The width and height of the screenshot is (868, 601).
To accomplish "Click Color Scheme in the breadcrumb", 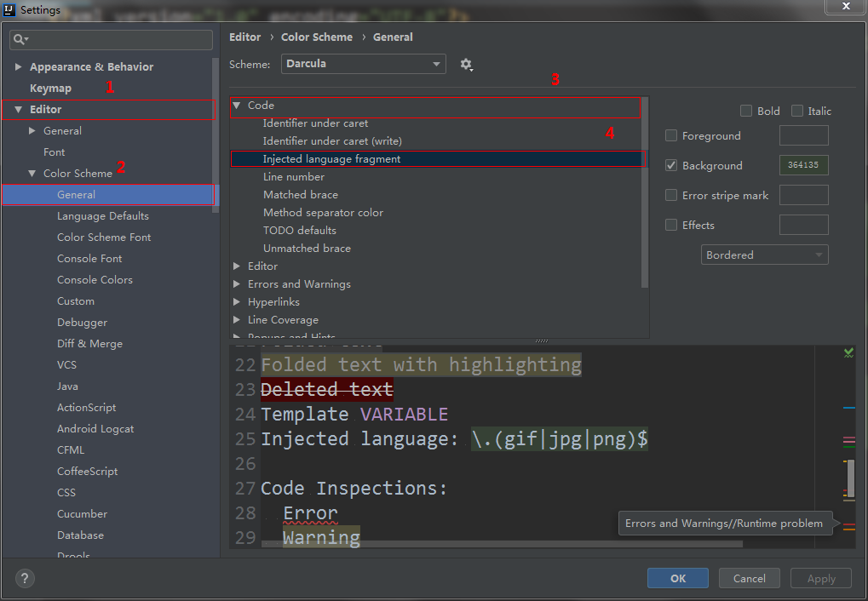I will coord(317,37).
